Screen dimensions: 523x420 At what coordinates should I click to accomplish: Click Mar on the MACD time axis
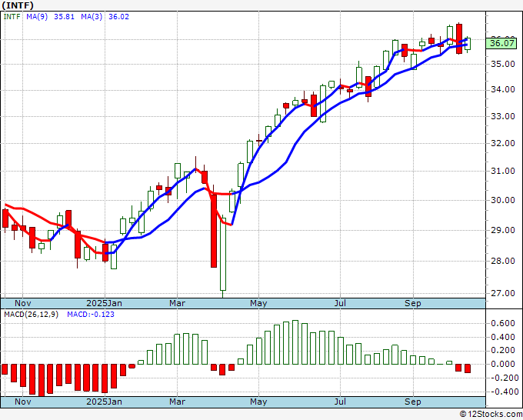point(177,402)
